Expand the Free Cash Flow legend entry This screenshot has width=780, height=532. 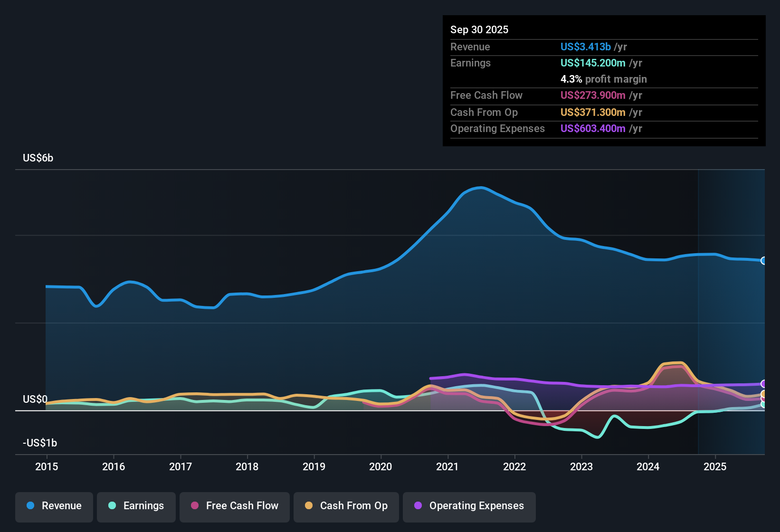pos(234,506)
